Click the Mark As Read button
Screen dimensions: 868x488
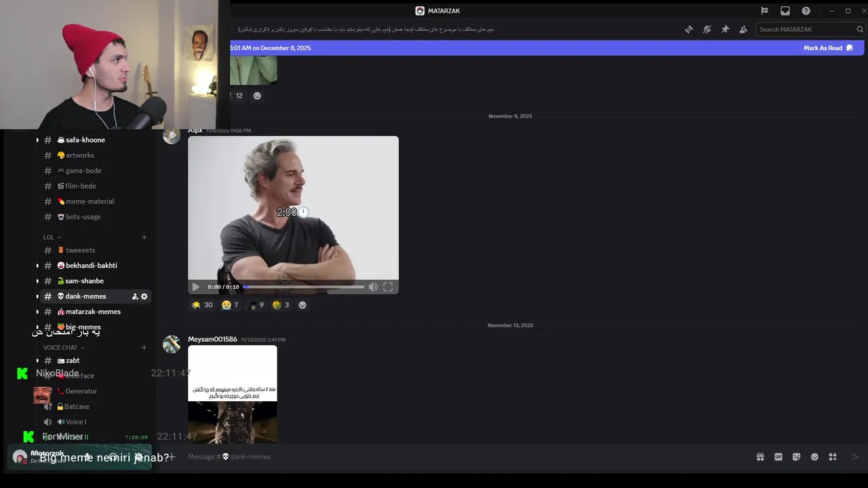[x=828, y=48]
